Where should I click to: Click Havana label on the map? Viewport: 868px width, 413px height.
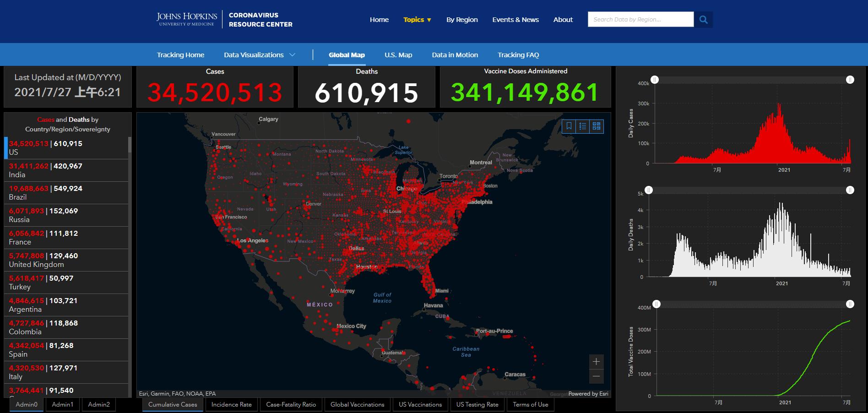pyautogui.click(x=433, y=305)
